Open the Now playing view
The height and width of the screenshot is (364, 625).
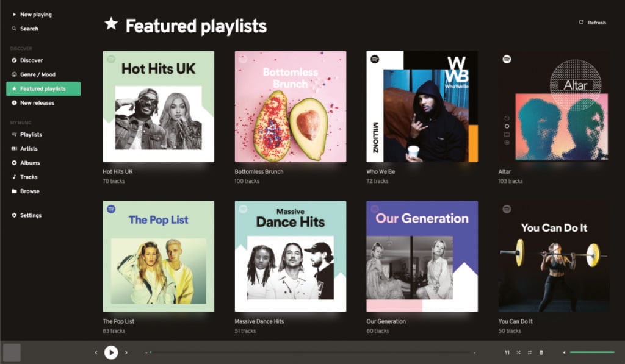pos(35,15)
